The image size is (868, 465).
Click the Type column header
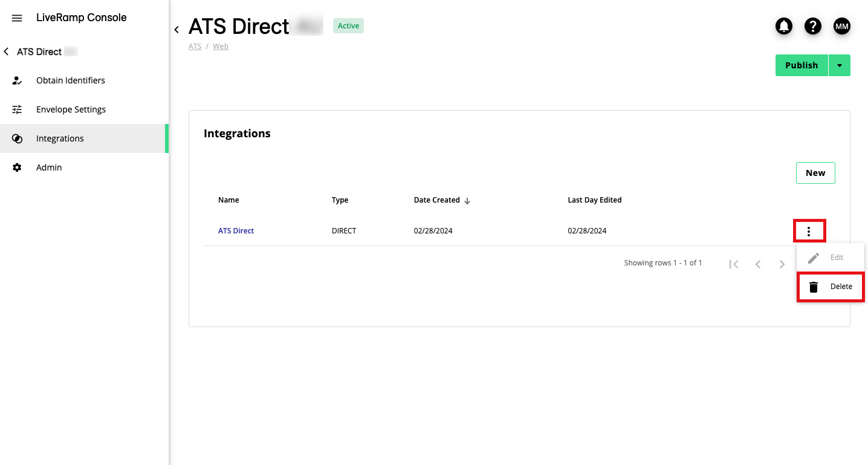coord(340,200)
